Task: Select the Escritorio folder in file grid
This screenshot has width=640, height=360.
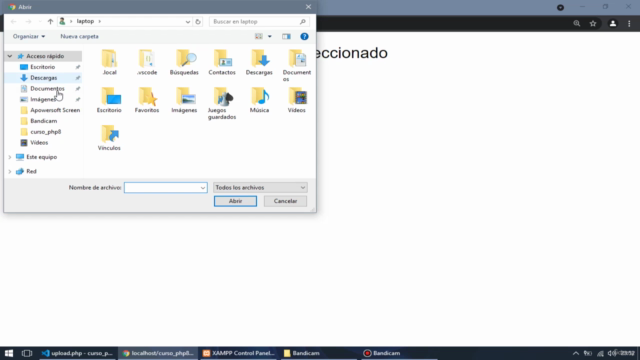Action: (109, 100)
